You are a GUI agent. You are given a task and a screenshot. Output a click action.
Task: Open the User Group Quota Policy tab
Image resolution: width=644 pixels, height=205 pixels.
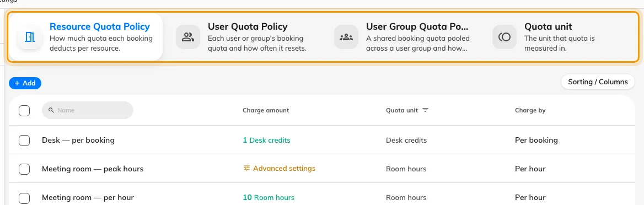(x=402, y=37)
